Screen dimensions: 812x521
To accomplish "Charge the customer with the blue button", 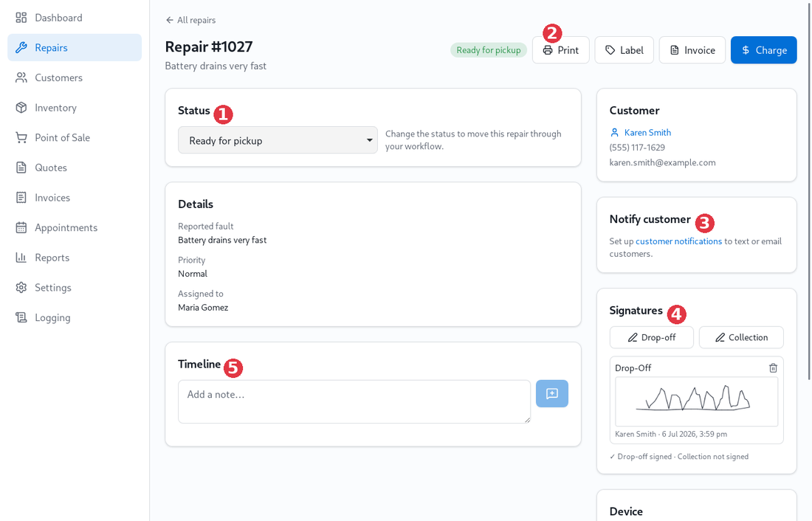I will tap(764, 50).
